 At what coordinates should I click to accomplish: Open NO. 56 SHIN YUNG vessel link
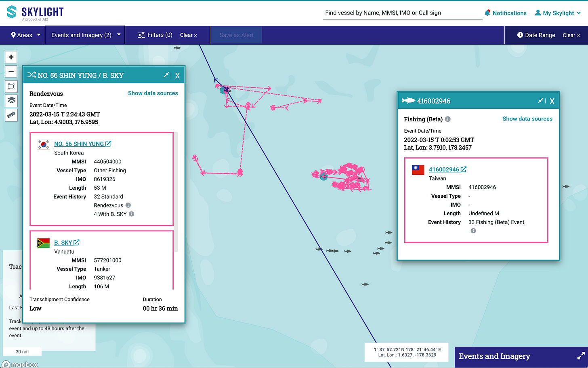pyautogui.click(x=82, y=144)
